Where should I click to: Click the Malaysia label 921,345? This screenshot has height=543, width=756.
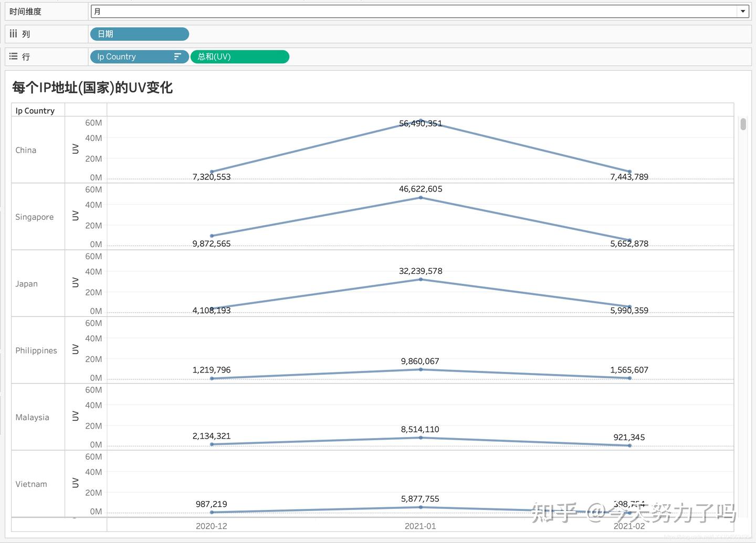coord(629,437)
